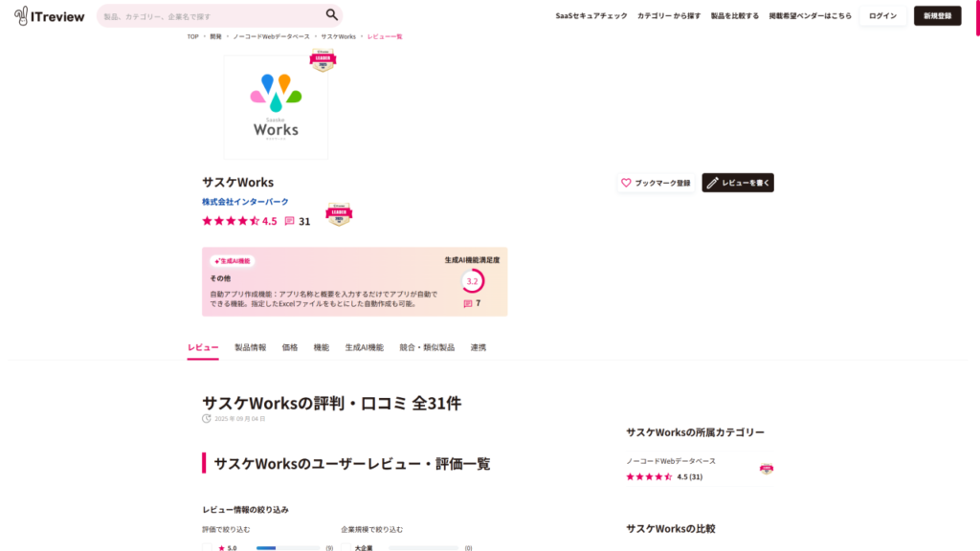Switch to the 製品情報 tab

point(251,347)
